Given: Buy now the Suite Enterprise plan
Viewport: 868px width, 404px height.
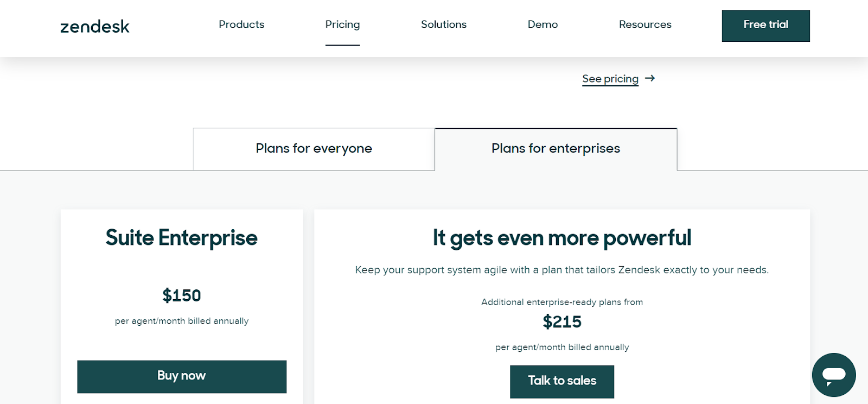Looking at the screenshot, I should [x=182, y=376].
